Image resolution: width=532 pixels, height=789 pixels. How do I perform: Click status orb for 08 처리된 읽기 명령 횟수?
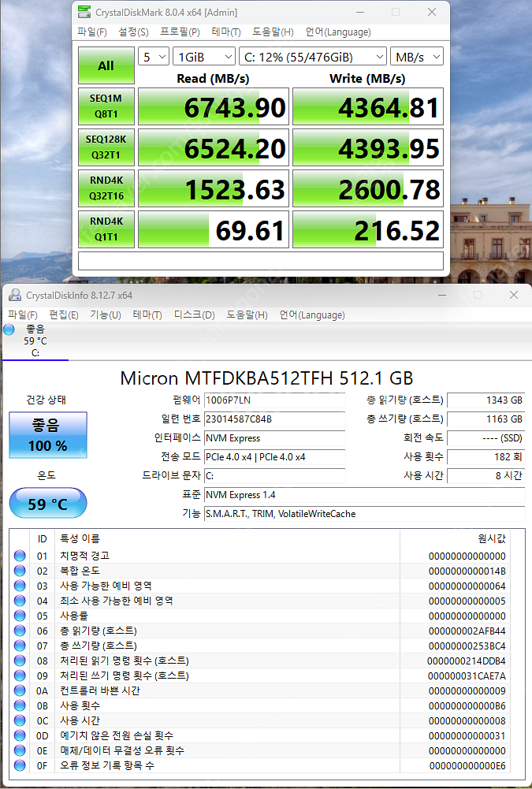pos(20,661)
